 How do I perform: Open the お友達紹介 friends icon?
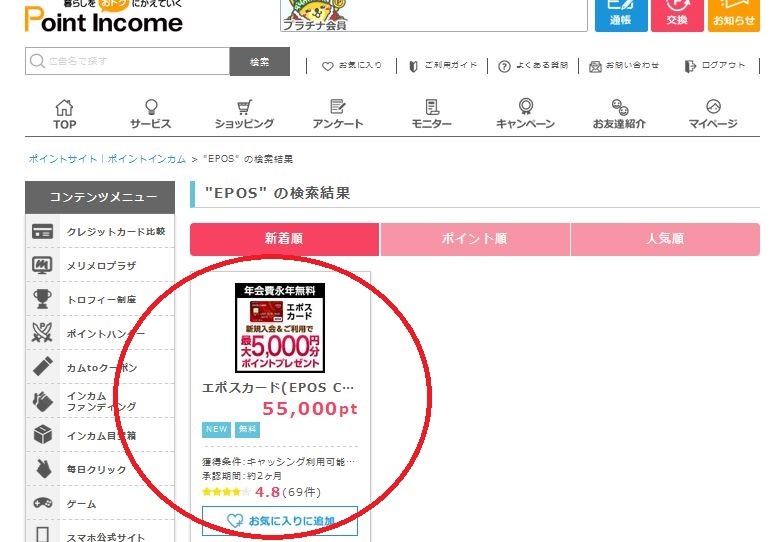point(619,107)
